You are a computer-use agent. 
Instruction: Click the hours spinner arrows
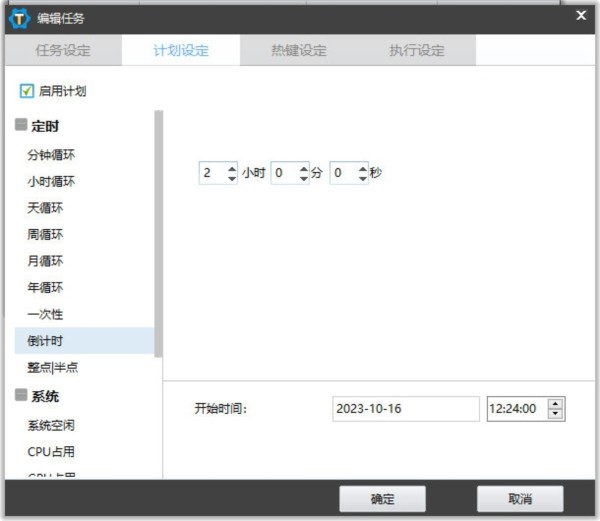232,173
